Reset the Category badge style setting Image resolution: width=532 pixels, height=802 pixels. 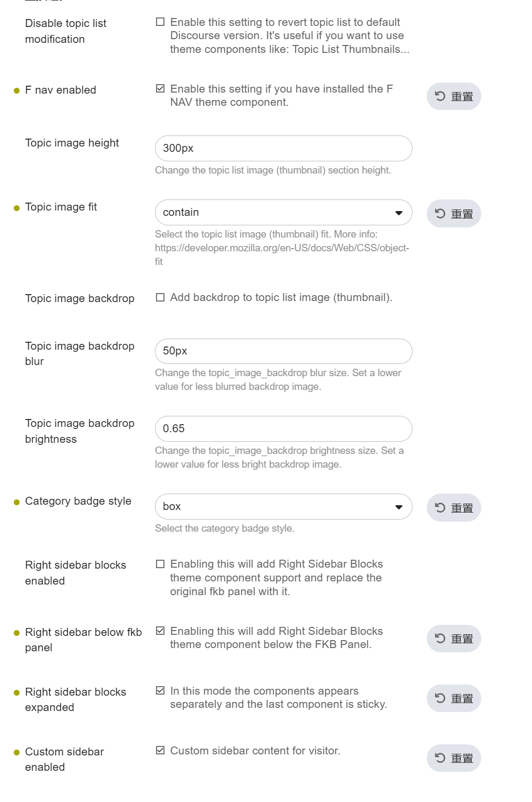pyautogui.click(x=454, y=508)
